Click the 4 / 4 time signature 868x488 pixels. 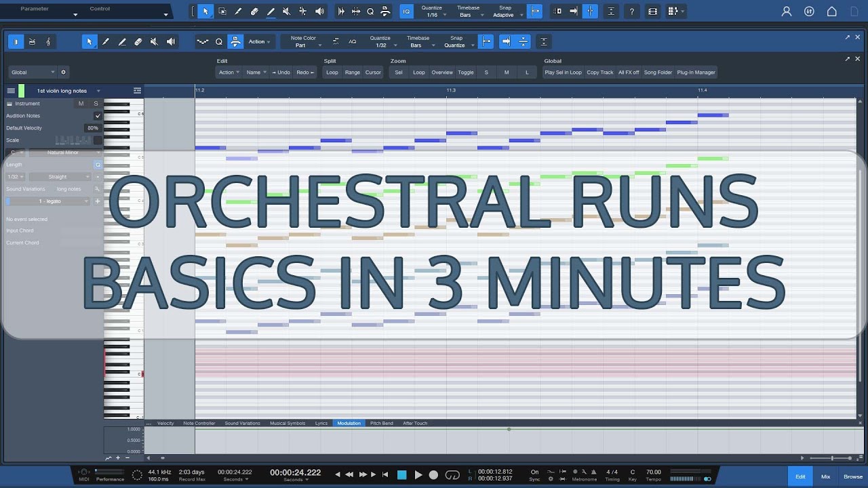(612, 472)
